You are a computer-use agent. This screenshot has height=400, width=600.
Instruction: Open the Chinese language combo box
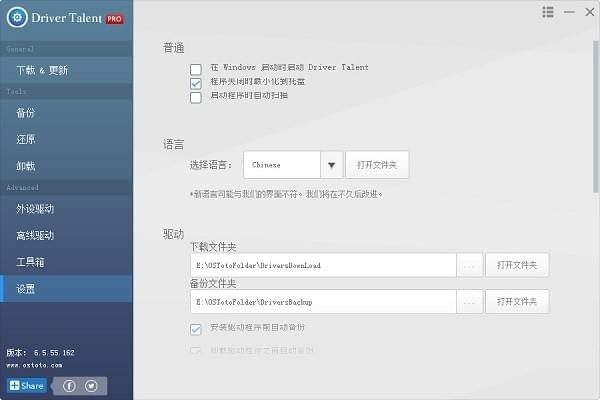[x=293, y=165]
